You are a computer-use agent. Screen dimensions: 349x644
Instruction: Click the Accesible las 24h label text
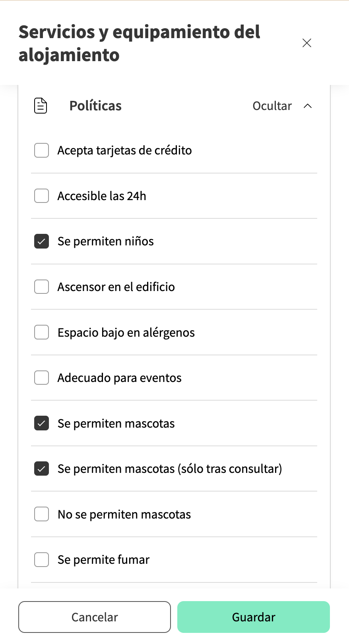(102, 196)
